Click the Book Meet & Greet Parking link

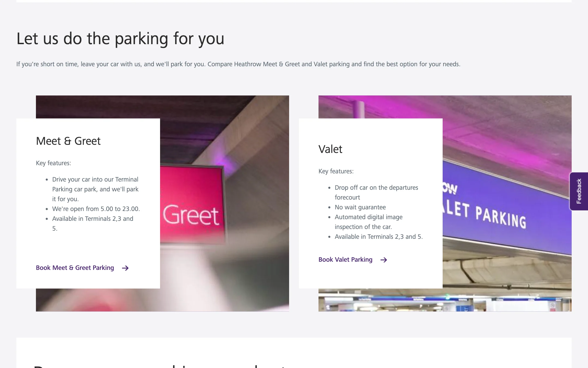[75, 268]
